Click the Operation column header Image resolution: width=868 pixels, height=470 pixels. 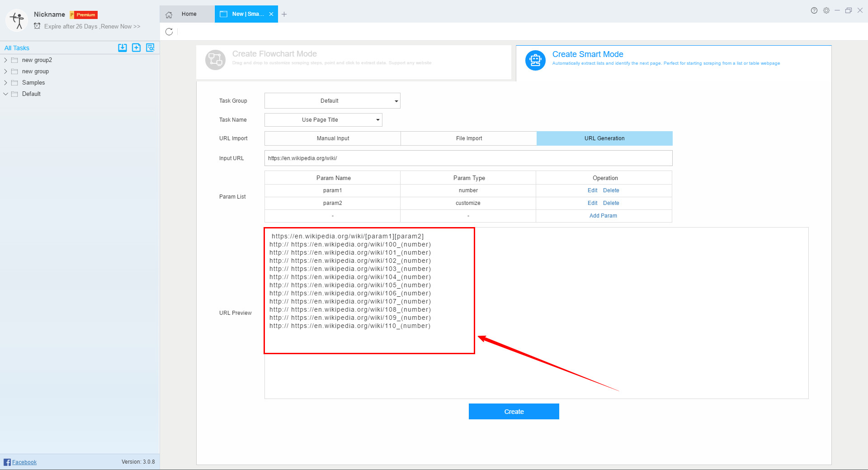(605, 178)
